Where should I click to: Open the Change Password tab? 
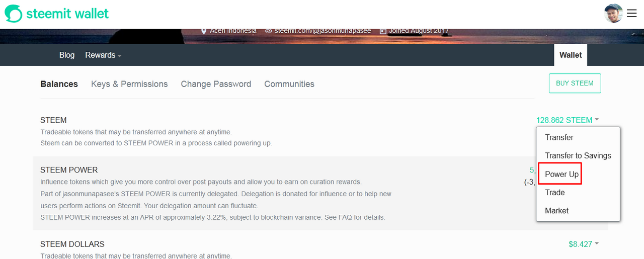[216, 84]
